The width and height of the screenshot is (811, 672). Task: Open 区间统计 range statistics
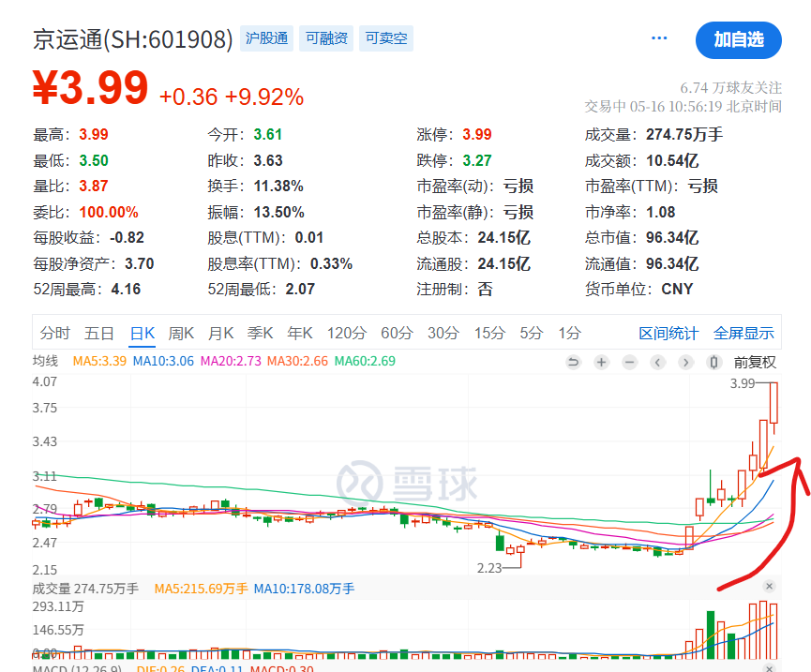(x=668, y=334)
